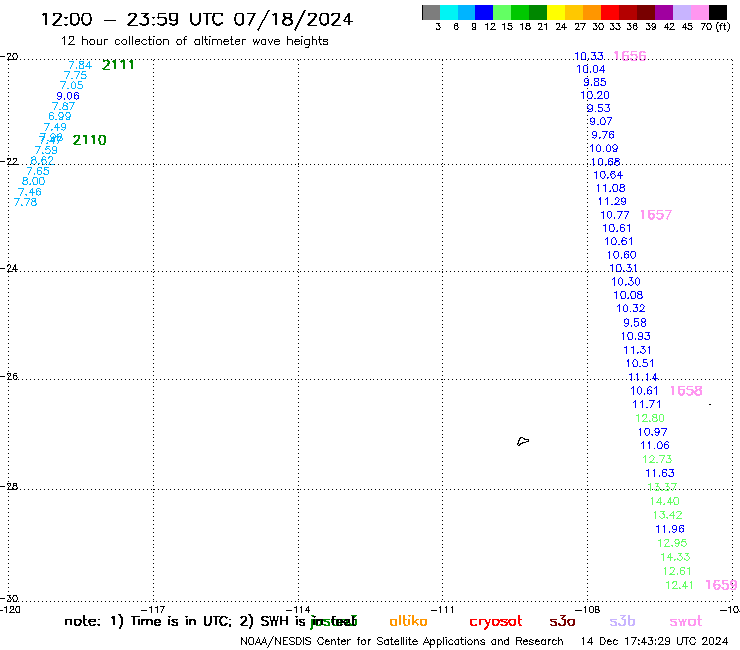Click wave height value 11.63
740x650 pixels.
point(660,473)
